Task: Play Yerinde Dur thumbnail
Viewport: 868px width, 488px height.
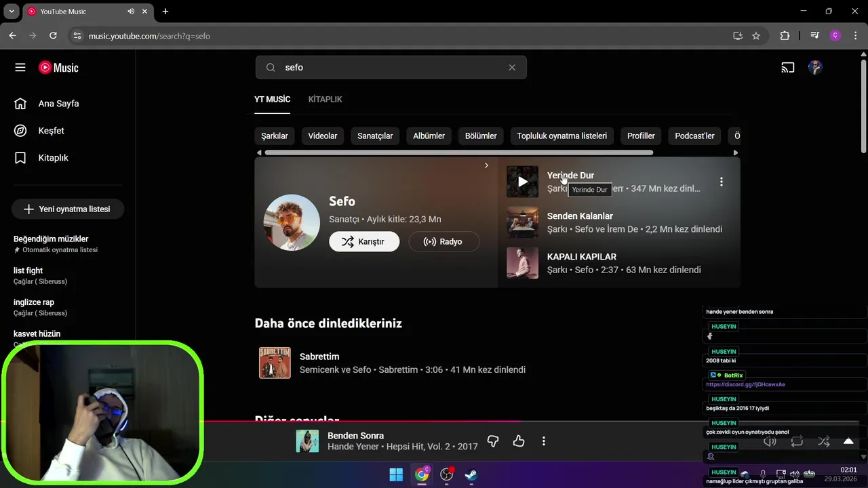Action: tap(522, 182)
